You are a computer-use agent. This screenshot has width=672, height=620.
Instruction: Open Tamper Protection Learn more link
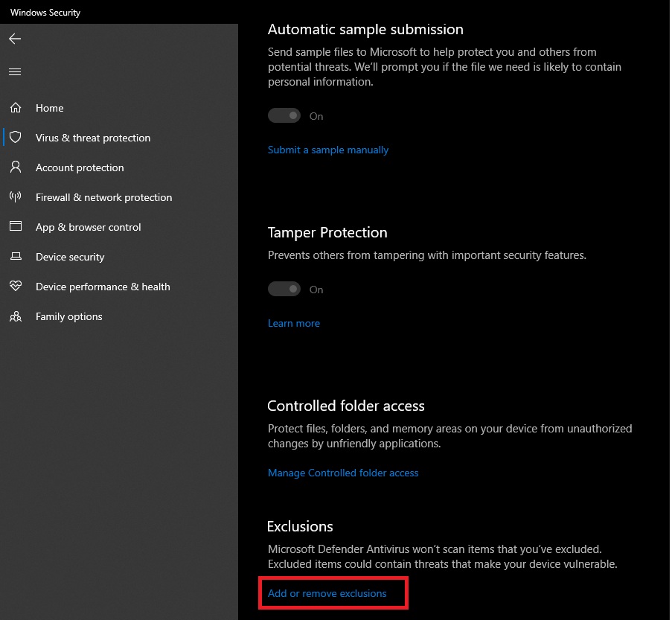(x=294, y=323)
